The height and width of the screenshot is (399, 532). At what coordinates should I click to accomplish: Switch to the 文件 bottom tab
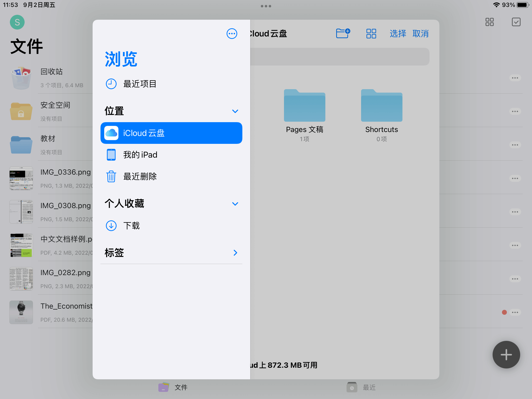pos(173,387)
